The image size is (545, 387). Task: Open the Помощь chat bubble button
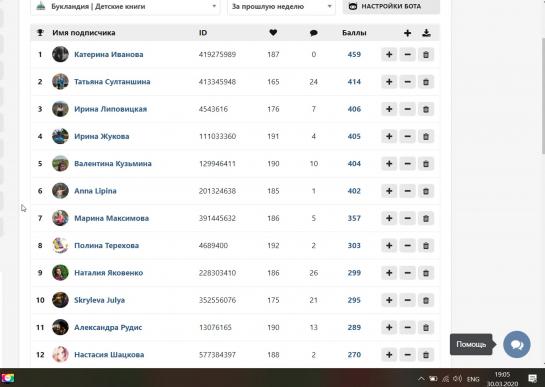click(517, 344)
